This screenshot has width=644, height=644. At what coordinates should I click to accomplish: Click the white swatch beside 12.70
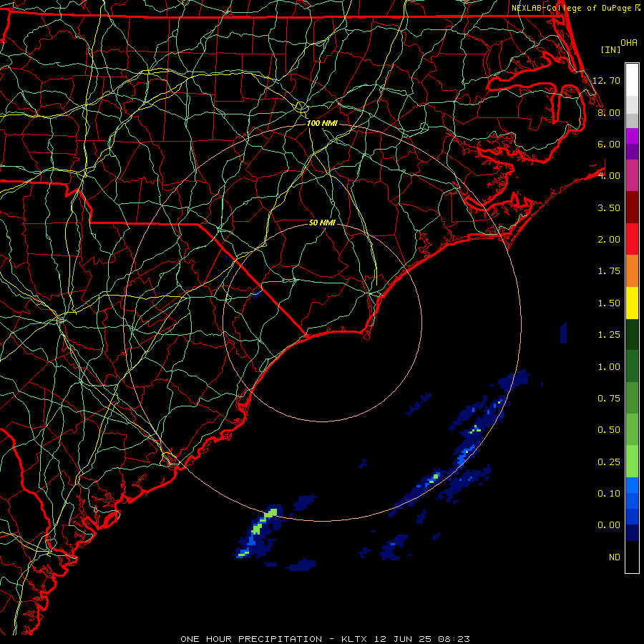[x=632, y=80]
